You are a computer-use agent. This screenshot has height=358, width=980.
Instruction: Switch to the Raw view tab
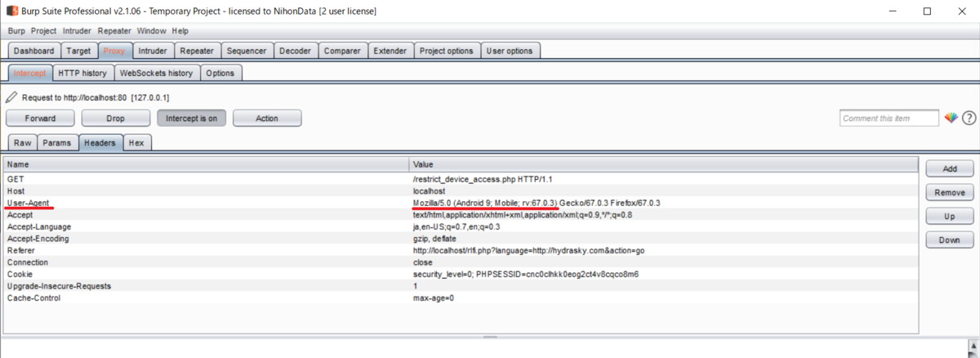pos(23,142)
